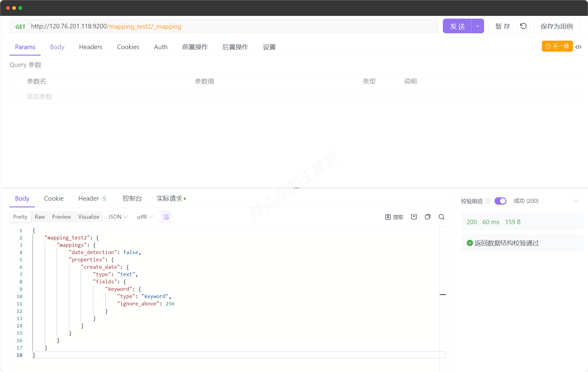Click the 保存为用例 button
Screen dimensions: 588x372
557,26
